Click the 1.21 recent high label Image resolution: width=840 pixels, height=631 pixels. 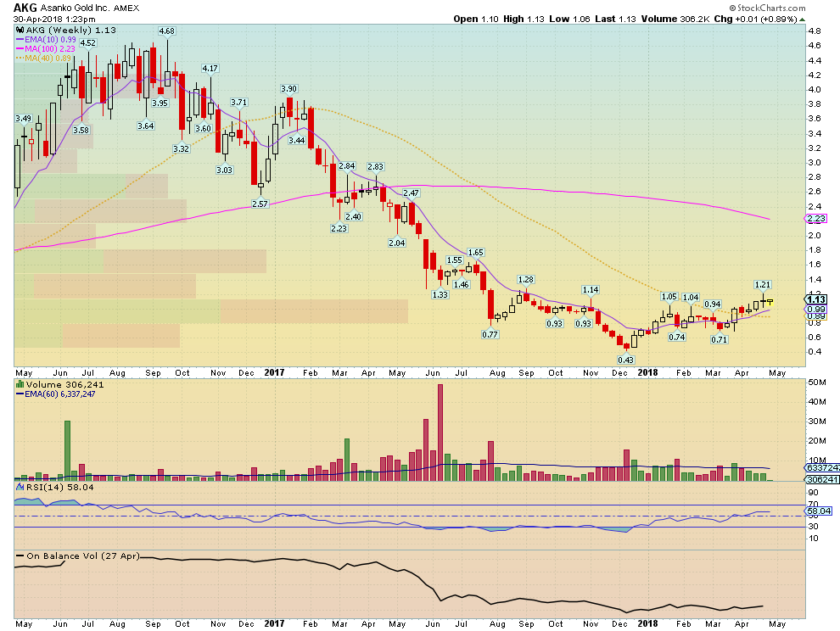coord(763,284)
